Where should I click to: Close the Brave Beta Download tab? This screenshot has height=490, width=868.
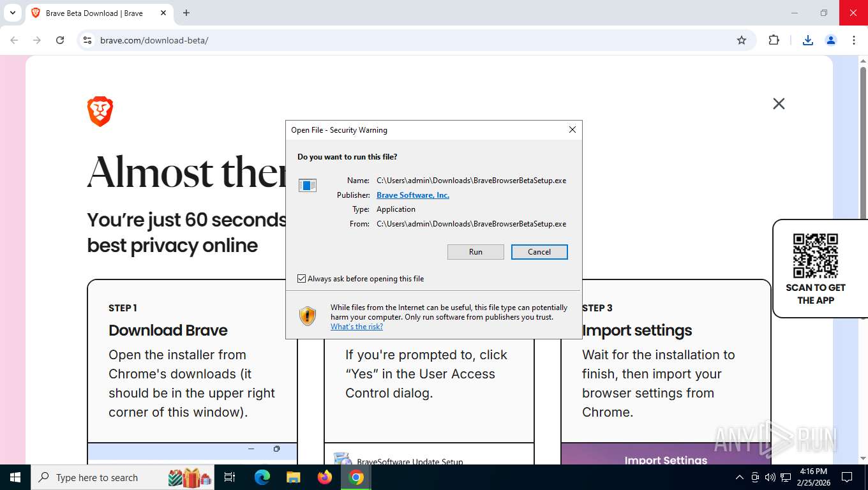tap(163, 13)
